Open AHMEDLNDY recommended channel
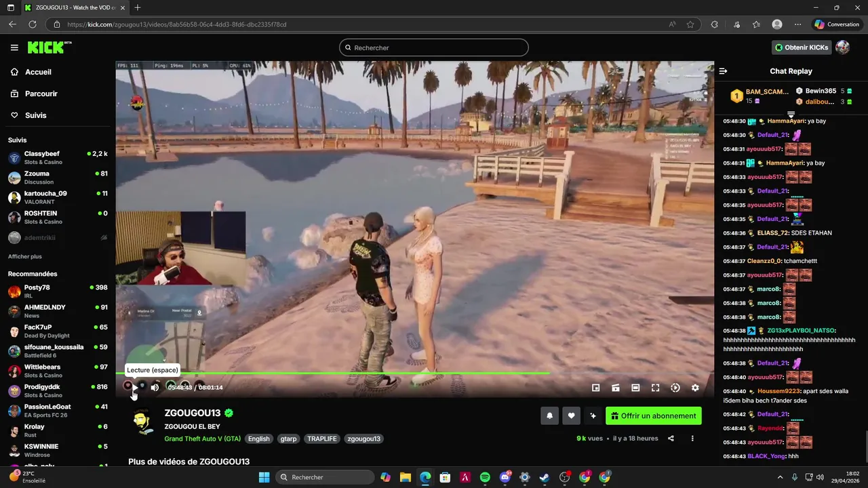 pos(58,311)
